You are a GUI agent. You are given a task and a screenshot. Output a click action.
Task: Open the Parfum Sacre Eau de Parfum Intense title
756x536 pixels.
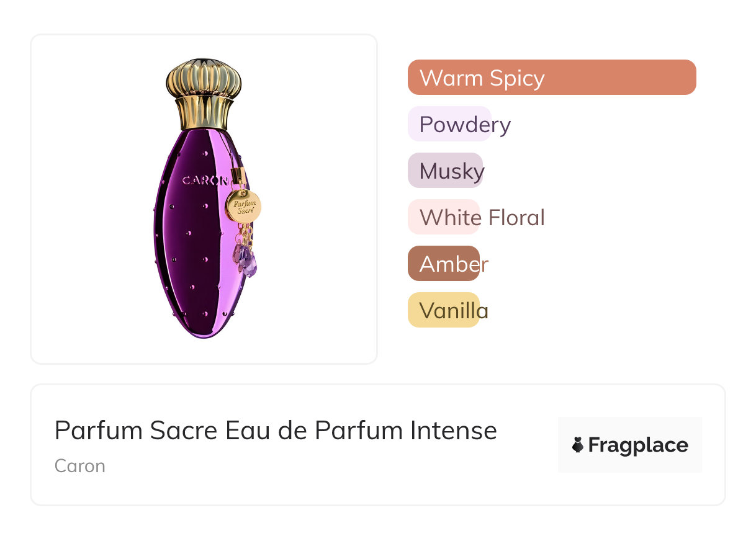[x=276, y=431]
